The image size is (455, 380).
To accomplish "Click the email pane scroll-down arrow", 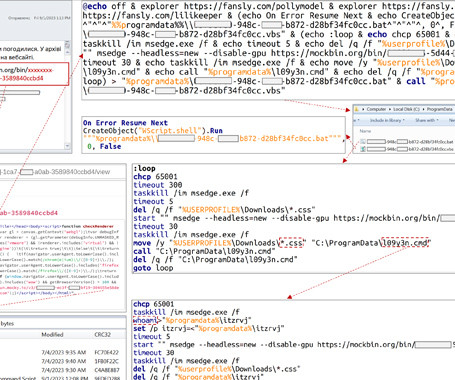I will [67, 146].
